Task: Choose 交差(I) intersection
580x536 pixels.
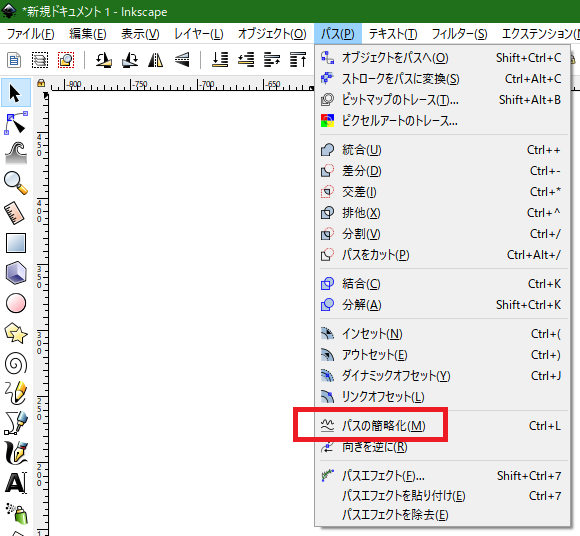Action: [442, 192]
